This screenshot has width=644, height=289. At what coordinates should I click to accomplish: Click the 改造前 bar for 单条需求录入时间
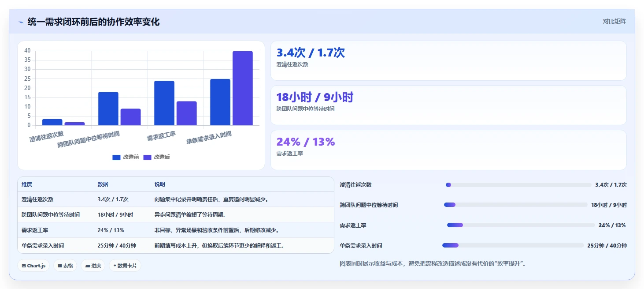pos(220,102)
